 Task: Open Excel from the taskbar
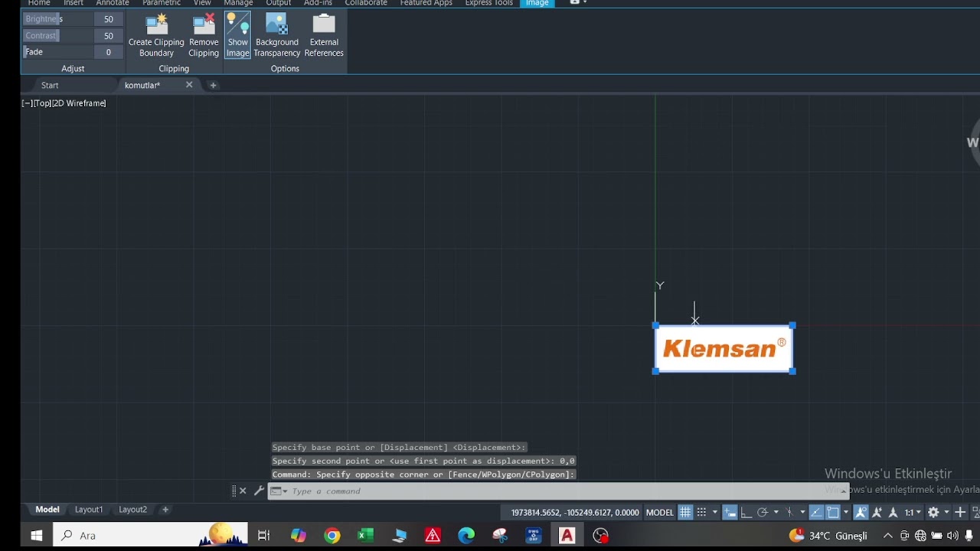tap(365, 536)
